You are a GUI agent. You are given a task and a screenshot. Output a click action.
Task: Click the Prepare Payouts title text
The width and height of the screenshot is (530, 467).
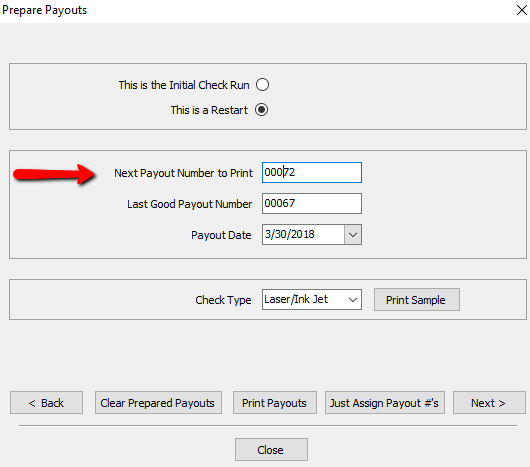tap(44, 10)
